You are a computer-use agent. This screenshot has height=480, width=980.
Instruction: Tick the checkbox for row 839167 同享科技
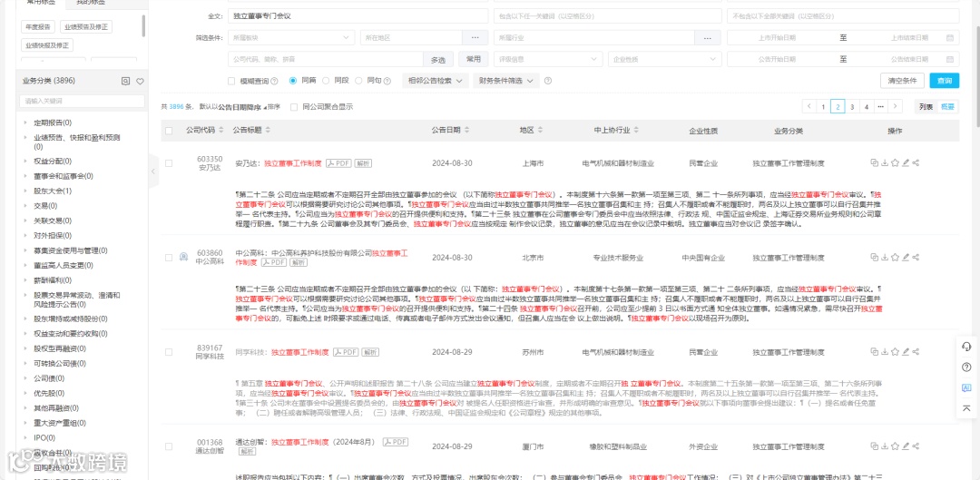coord(169,352)
